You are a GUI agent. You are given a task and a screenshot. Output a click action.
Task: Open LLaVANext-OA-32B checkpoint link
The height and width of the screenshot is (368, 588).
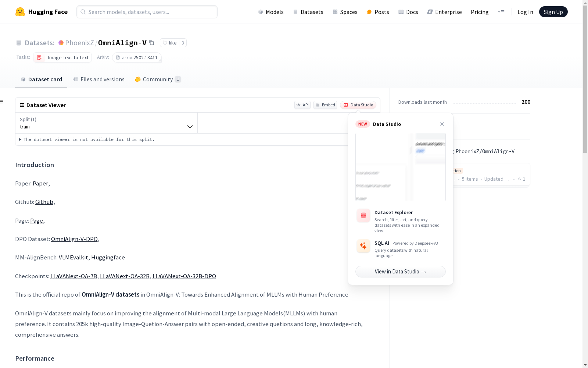(125, 276)
